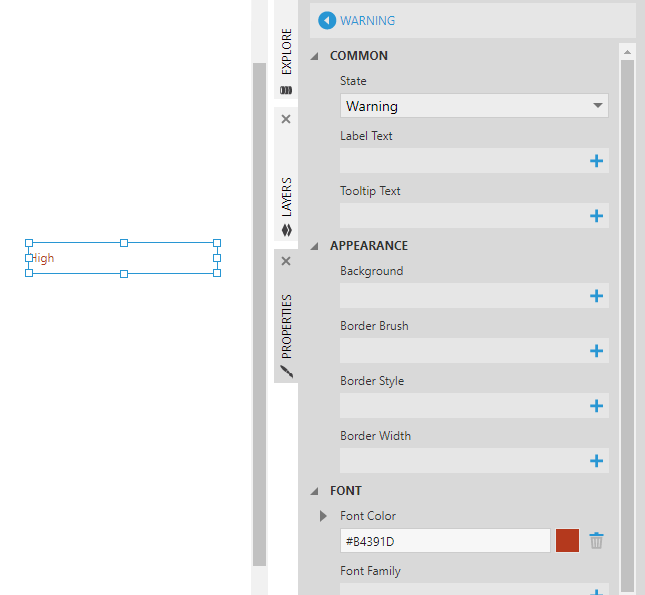Close the PROPERTIES side tab
645x595 pixels.
tap(286, 261)
